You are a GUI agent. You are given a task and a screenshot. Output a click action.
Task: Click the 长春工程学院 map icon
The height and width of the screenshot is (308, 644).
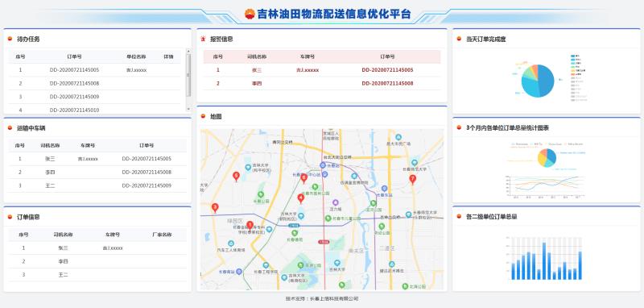(266, 265)
